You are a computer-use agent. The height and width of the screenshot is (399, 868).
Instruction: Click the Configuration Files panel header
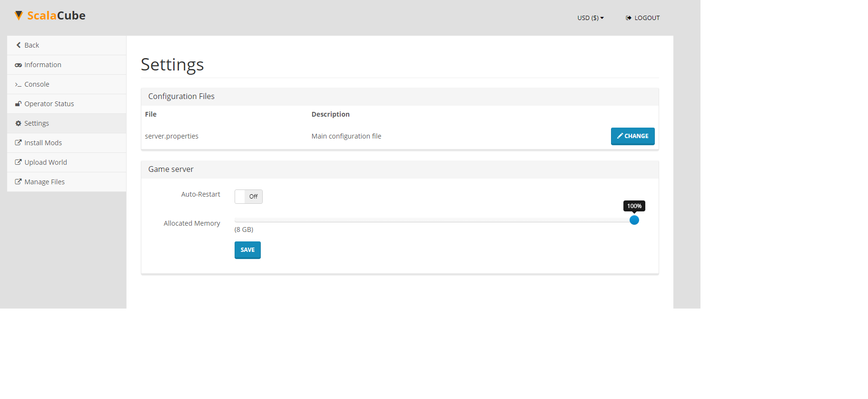(x=400, y=97)
